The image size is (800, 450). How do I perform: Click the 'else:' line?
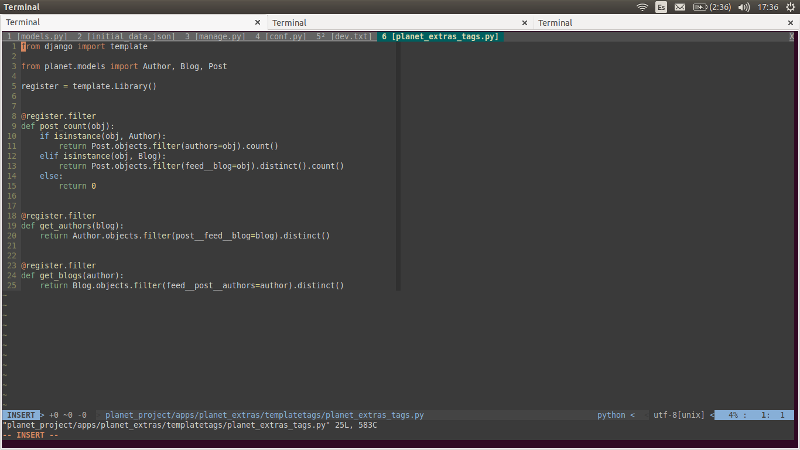pos(51,176)
